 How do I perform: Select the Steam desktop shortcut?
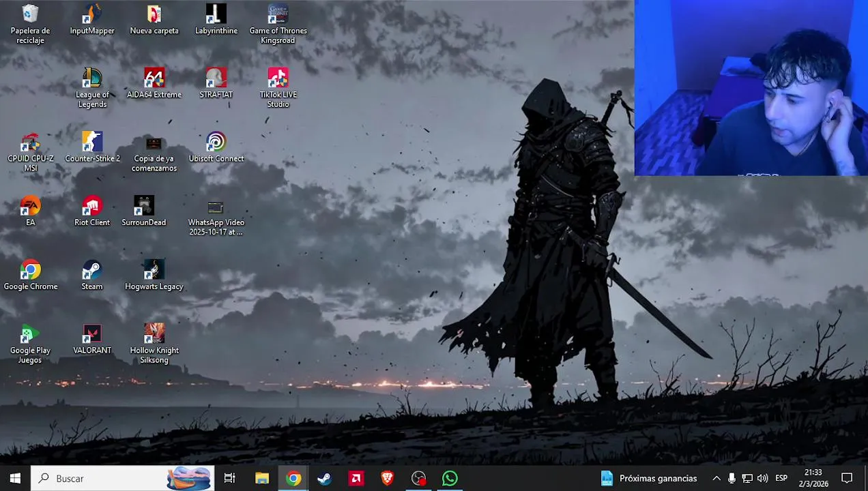92,276
